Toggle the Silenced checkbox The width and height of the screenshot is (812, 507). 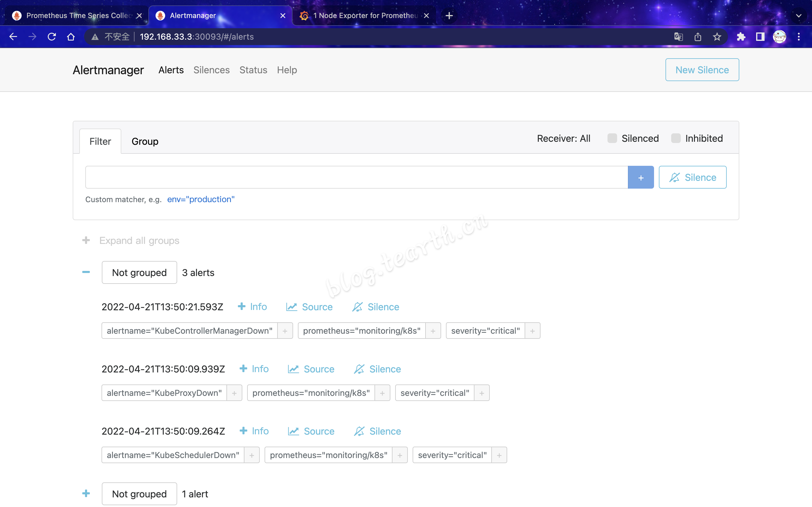[x=612, y=138]
